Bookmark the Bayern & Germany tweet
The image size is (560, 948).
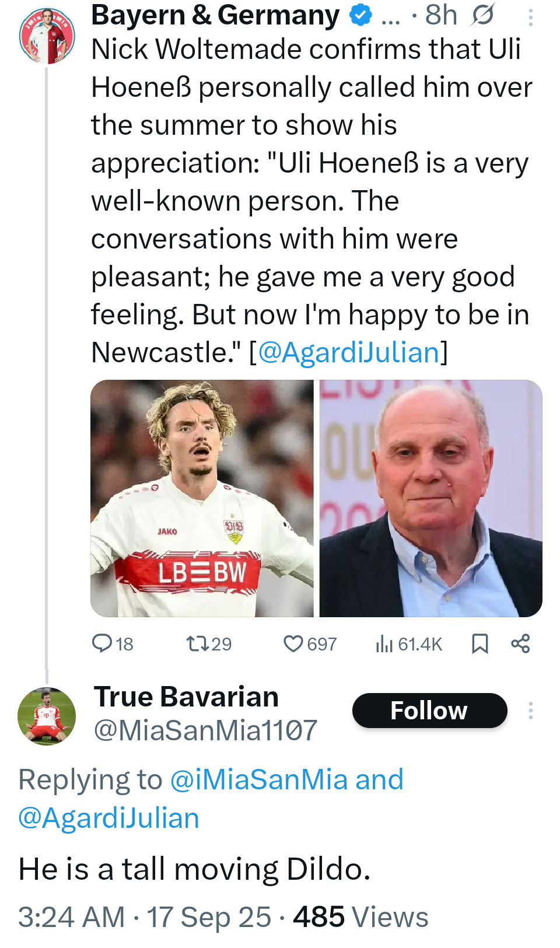480,643
